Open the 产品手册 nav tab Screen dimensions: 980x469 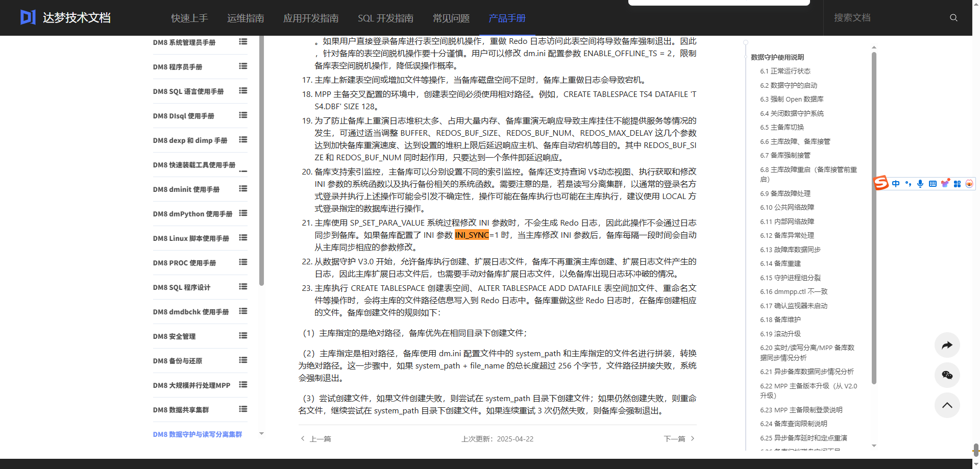507,18
